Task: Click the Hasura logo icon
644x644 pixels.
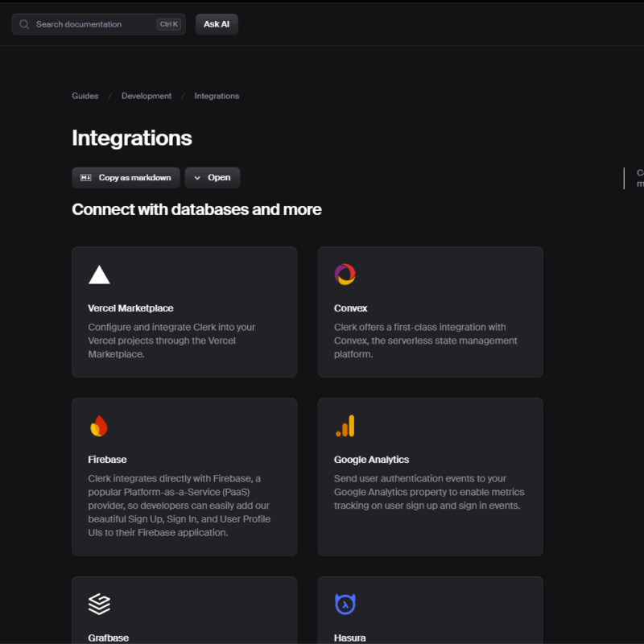Action: [x=345, y=604]
